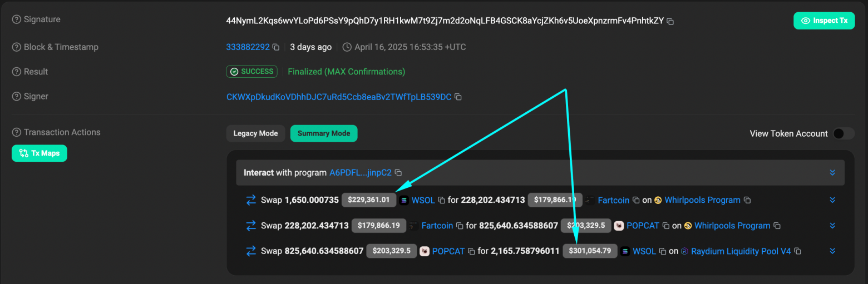Open block 333882292 link
868x284 pixels.
(x=248, y=47)
